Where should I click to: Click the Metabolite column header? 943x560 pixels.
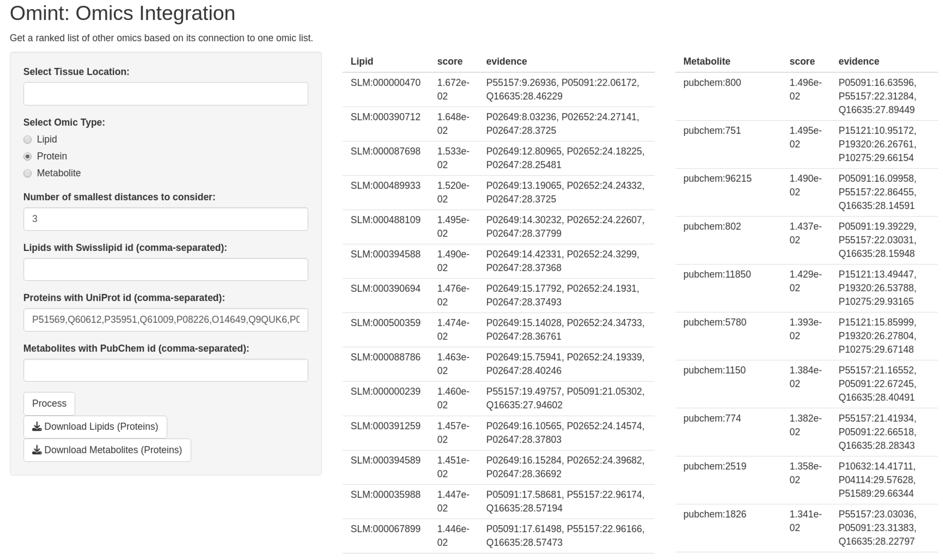706,62
